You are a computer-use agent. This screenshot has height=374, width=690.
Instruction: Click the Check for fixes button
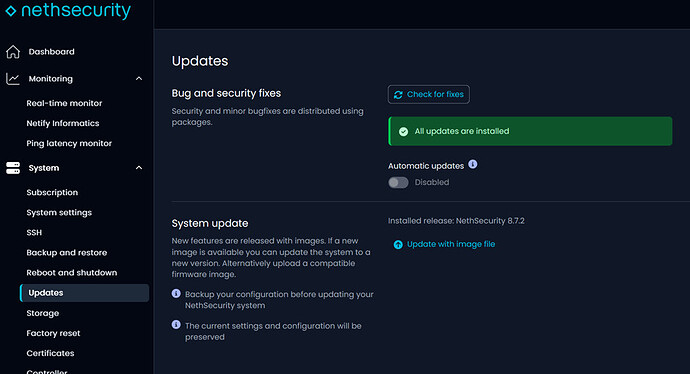pos(429,95)
